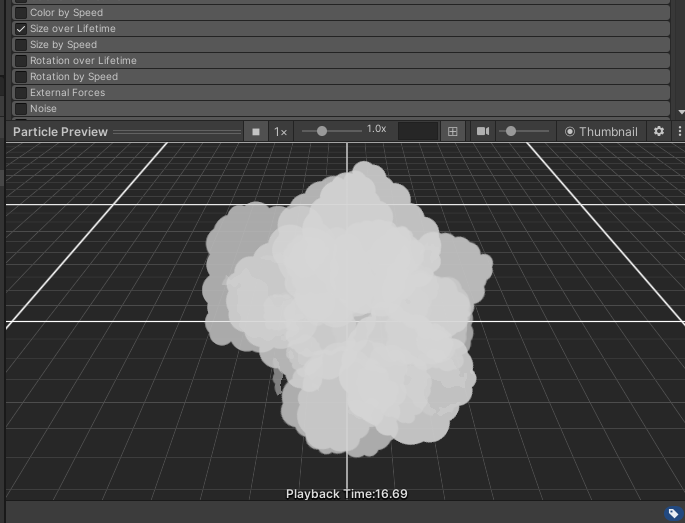Screen dimensions: 685x523
Task: Click the 1x playback speed button
Action: (281, 131)
